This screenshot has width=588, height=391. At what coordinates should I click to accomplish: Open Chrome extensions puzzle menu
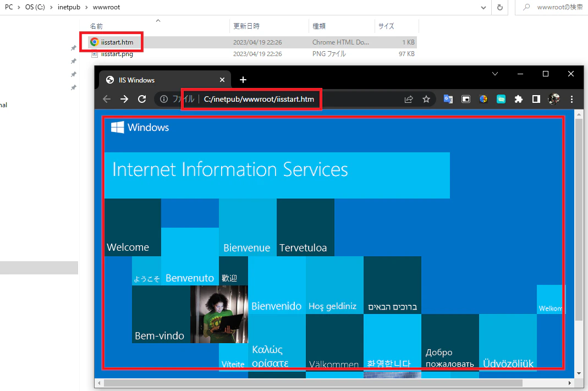point(519,99)
